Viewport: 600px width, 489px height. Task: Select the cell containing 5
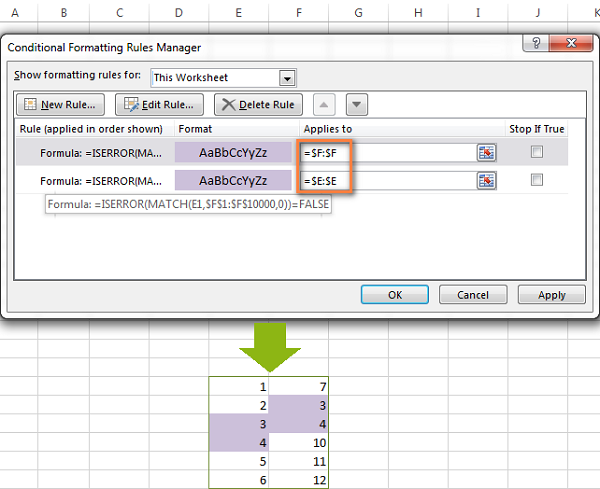pos(239,461)
